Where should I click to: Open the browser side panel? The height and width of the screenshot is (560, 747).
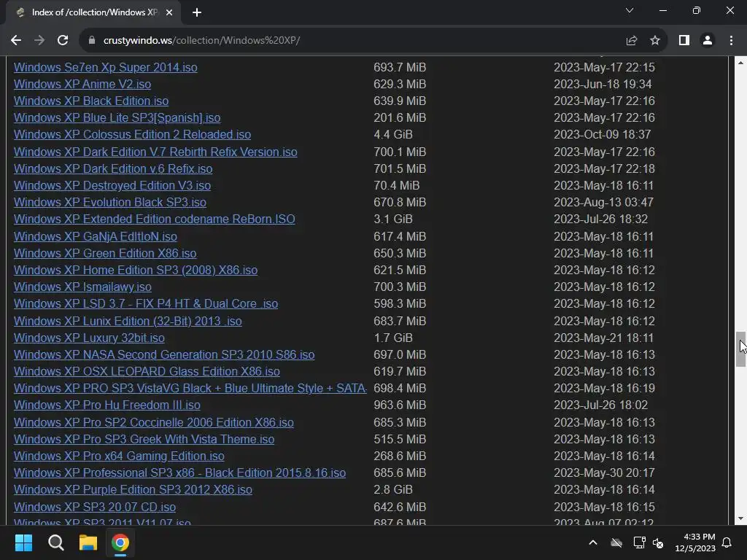pos(684,41)
